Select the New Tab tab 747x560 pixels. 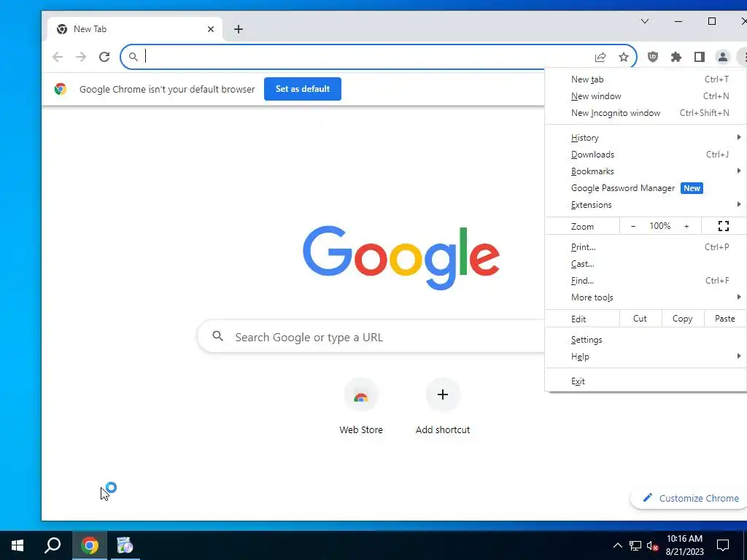coord(135,29)
